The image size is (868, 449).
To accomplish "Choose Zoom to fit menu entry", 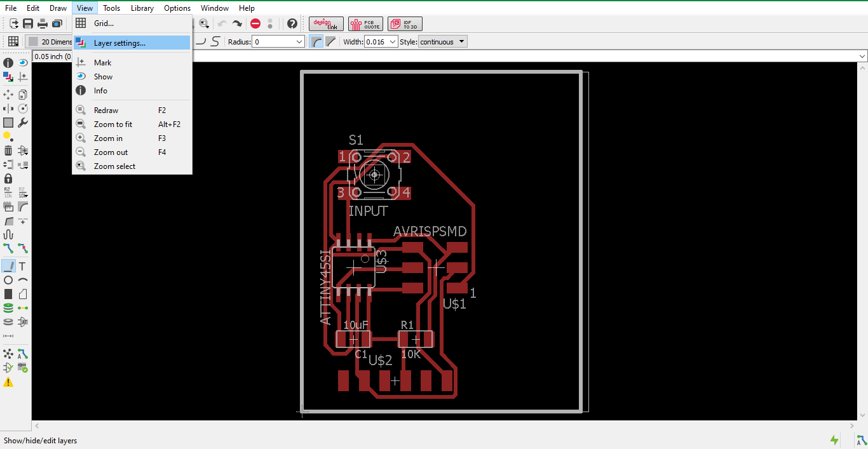I will [x=132, y=124].
